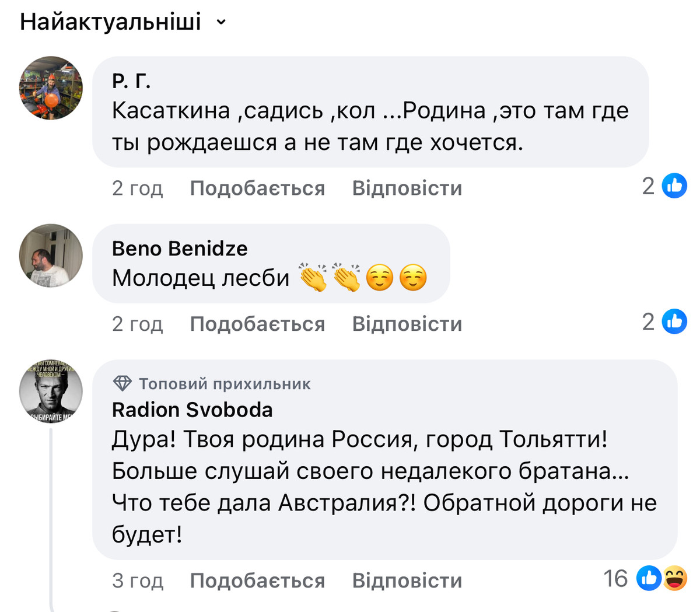Viewport: 700px width, 612px height.
Task: Click the laughing emoji reaction icon
Action: pos(675,578)
